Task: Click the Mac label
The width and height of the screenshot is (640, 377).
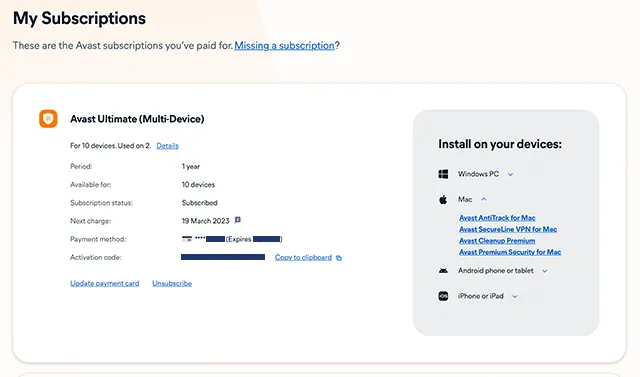Action: tap(465, 200)
